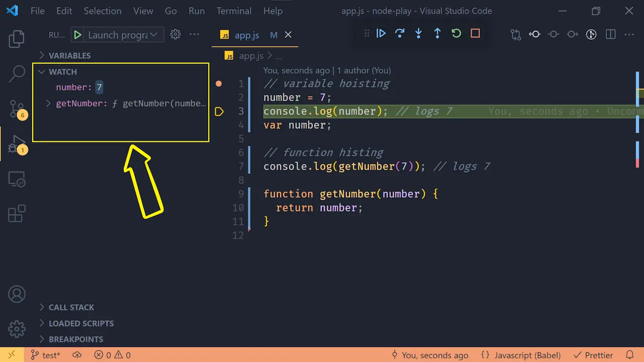Go to previous change in editor title

click(x=535, y=34)
